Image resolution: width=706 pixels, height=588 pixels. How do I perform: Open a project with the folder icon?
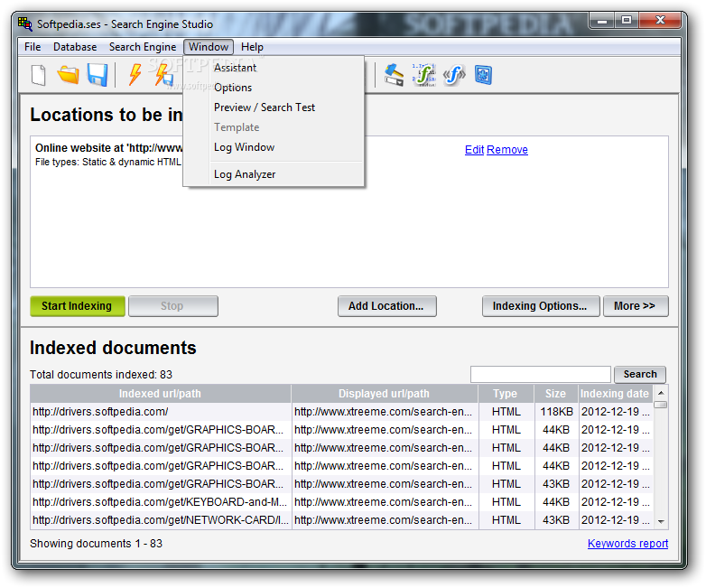(68, 75)
